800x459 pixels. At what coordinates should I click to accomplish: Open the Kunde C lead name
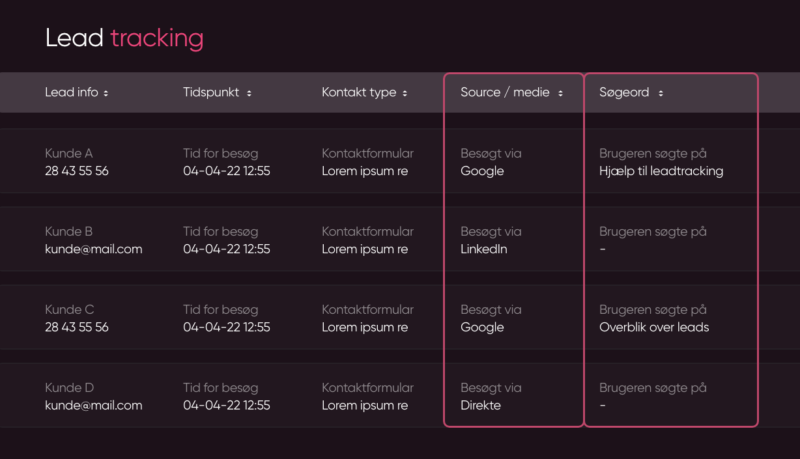[x=69, y=310]
